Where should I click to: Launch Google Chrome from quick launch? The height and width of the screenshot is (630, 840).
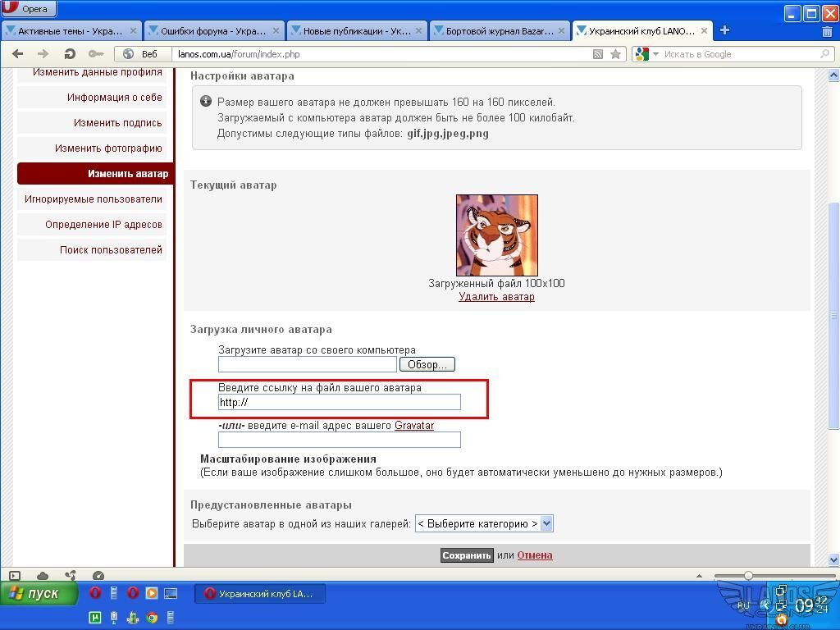coord(152,618)
